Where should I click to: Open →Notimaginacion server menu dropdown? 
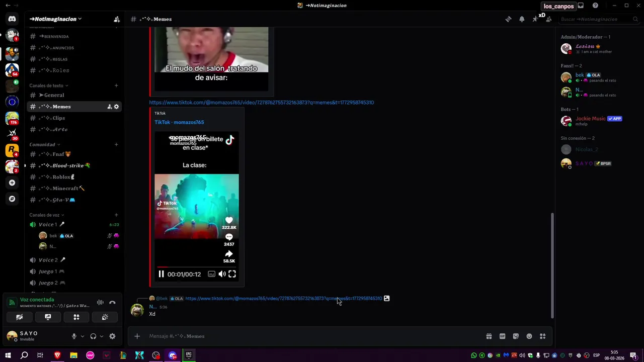pos(55,19)
